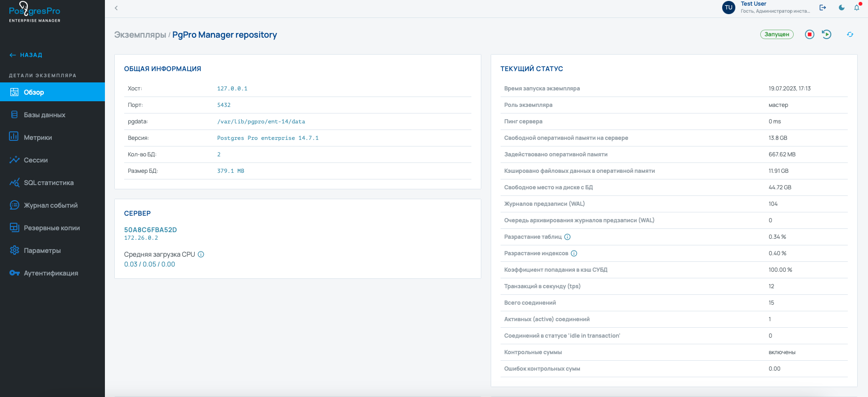The width and height of the screenshot is (868, 397).
Task: Click version Postgres Pro enterprise 14.7.1
Action: tap(268, 138)
